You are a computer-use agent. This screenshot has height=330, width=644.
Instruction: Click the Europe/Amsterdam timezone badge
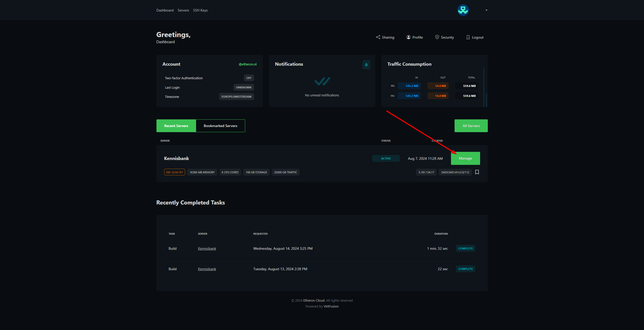click(x=236, y=97)
